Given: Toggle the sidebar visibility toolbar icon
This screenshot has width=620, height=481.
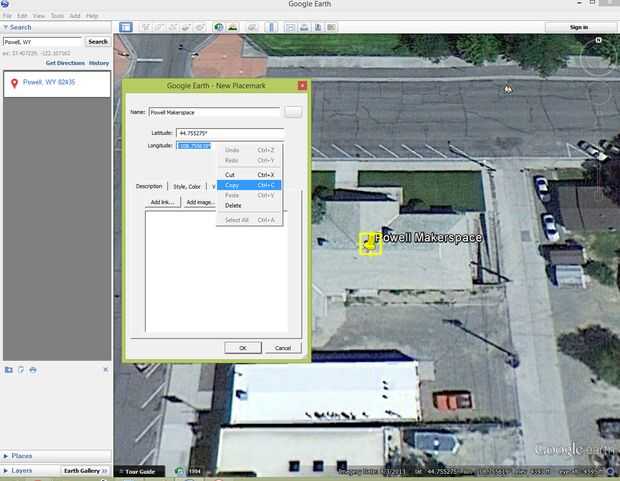Looking at the screenshot, I should pyautogui.click(x=126, y=27).
